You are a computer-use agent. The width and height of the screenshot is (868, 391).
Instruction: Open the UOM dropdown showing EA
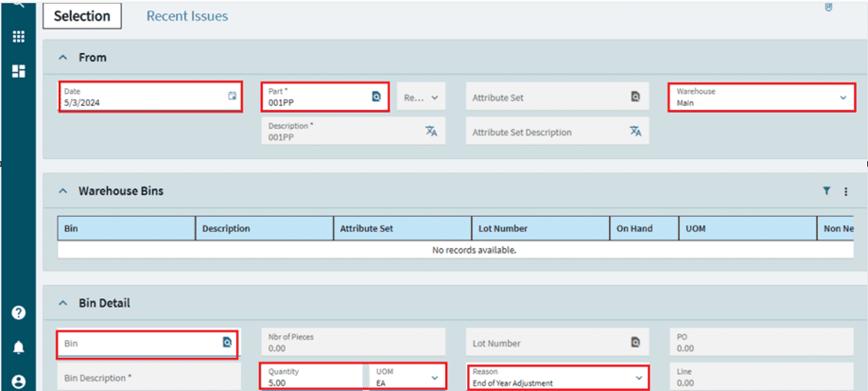pyautogui.click(x=434, y=377)
